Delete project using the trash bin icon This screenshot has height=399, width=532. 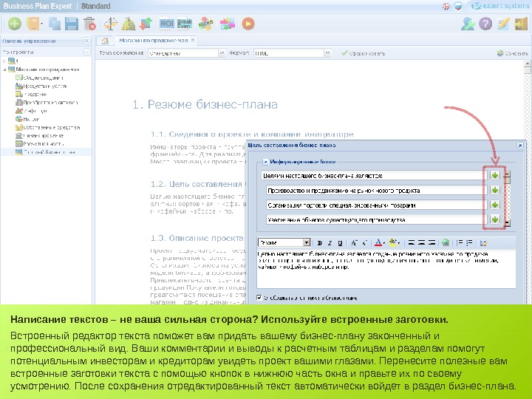pos(89,24)
